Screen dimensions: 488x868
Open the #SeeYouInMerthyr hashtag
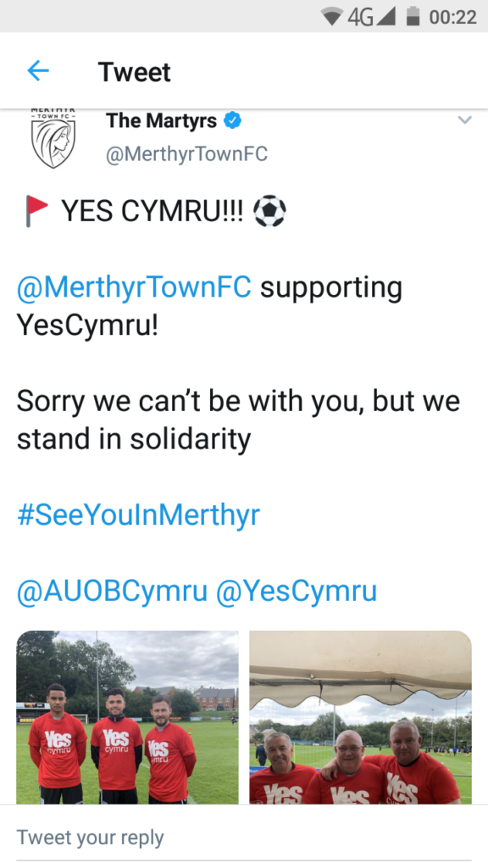pyautogui.click(x=138, y=515)
